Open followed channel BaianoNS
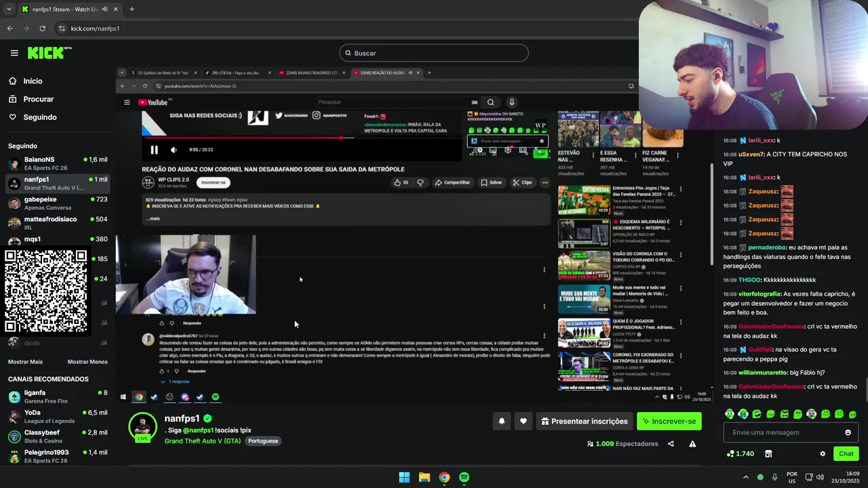 pyautogui.click(x=58, y=163)
